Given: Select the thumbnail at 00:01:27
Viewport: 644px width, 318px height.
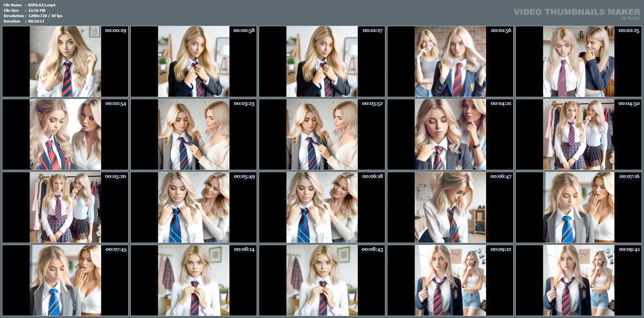Looking at the screenshot, I should [322, 62].
